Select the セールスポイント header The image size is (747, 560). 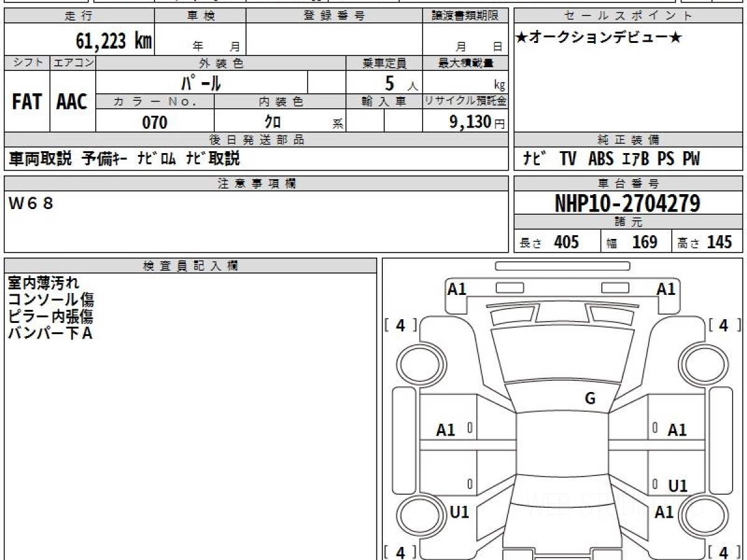click(x=628, y=16)
